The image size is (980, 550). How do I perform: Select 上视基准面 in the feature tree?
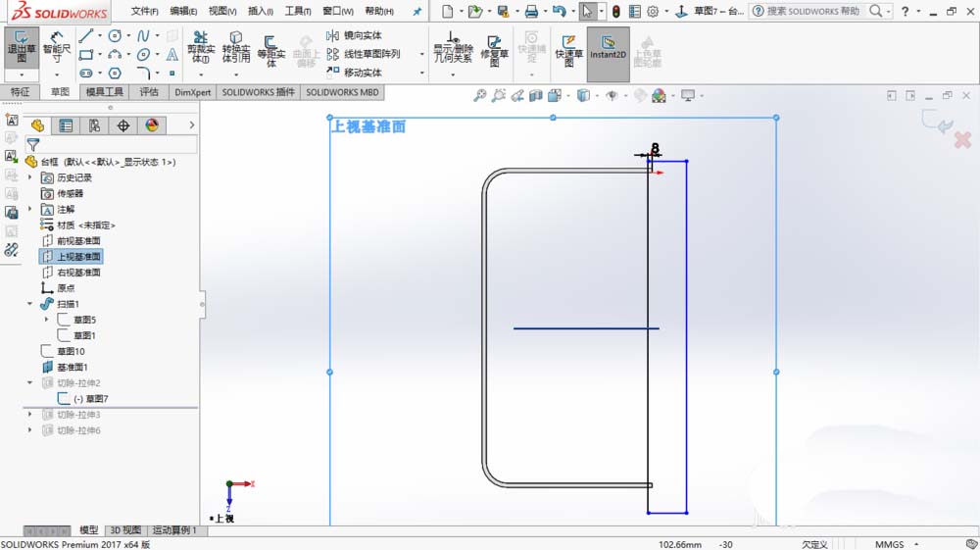tap(72, 256)
